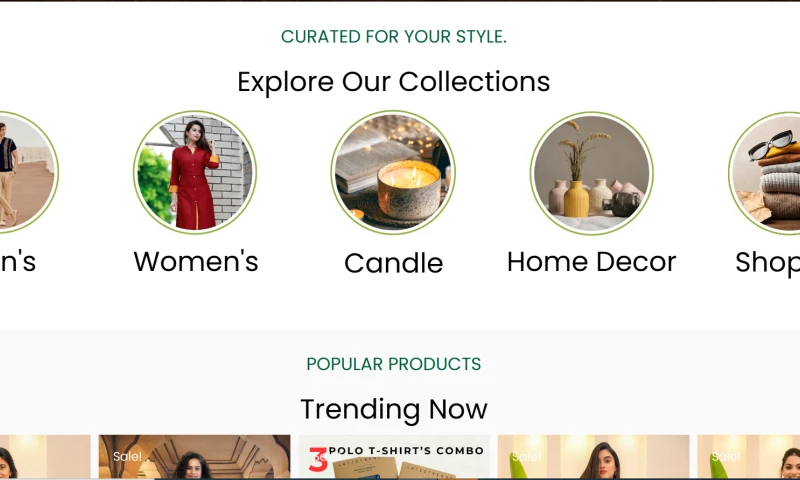Click the Home Decor collection label

(591, 262)
